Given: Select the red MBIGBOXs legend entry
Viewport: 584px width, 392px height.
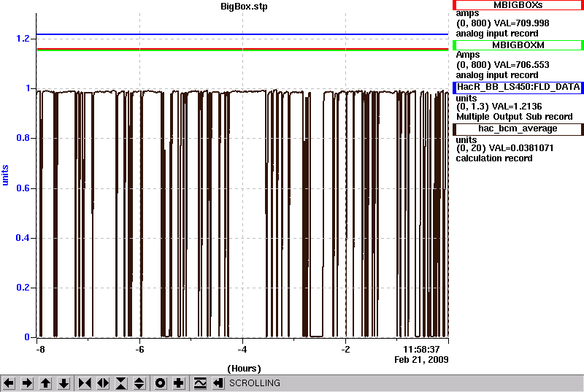Looking at the screenshot, I should coord(518,5).
